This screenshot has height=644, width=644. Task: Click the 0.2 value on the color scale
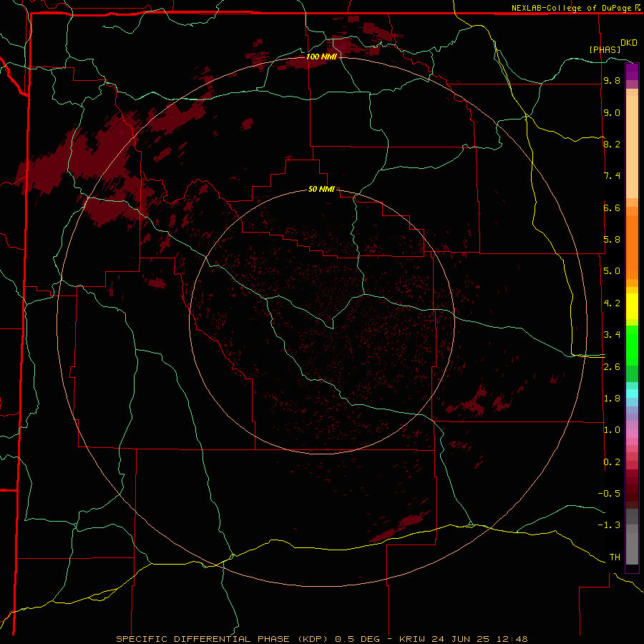[x=612, y=462]
